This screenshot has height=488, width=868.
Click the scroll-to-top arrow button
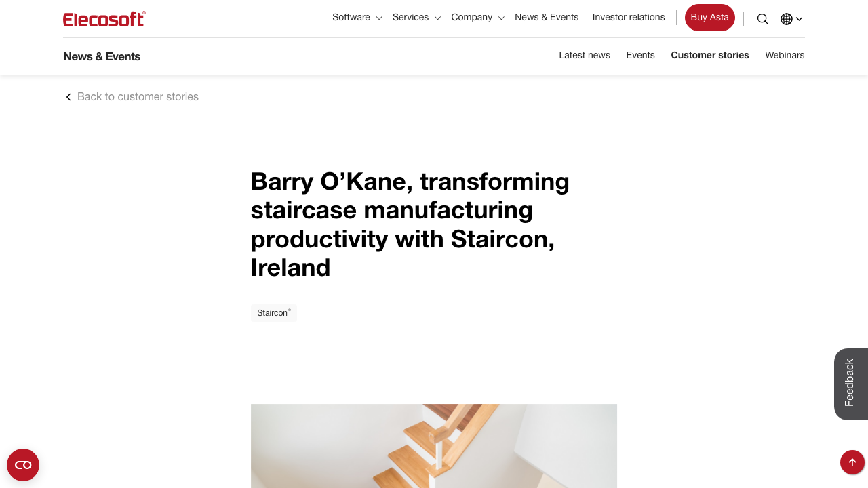click(x=852, y=462)
